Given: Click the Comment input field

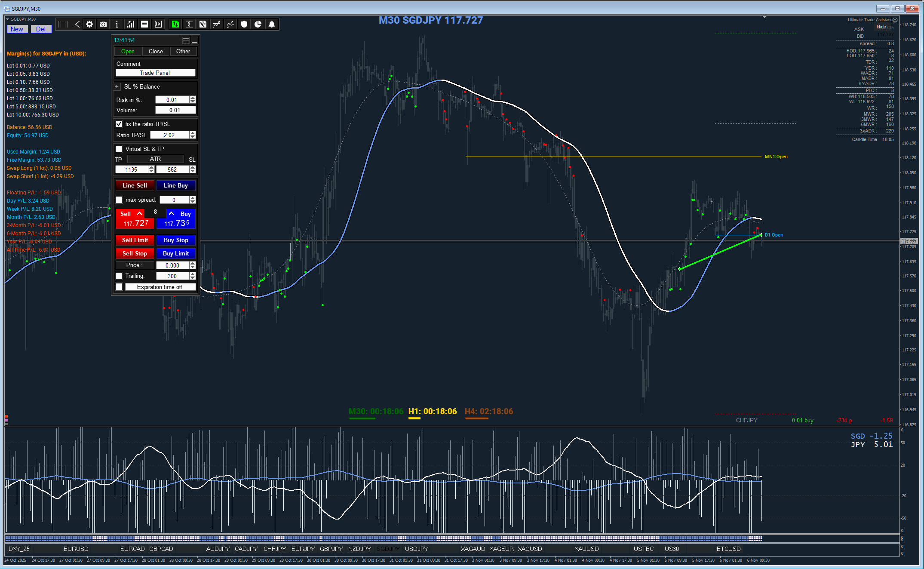Looking at the screenshot, I should click(x=155, y=73).
